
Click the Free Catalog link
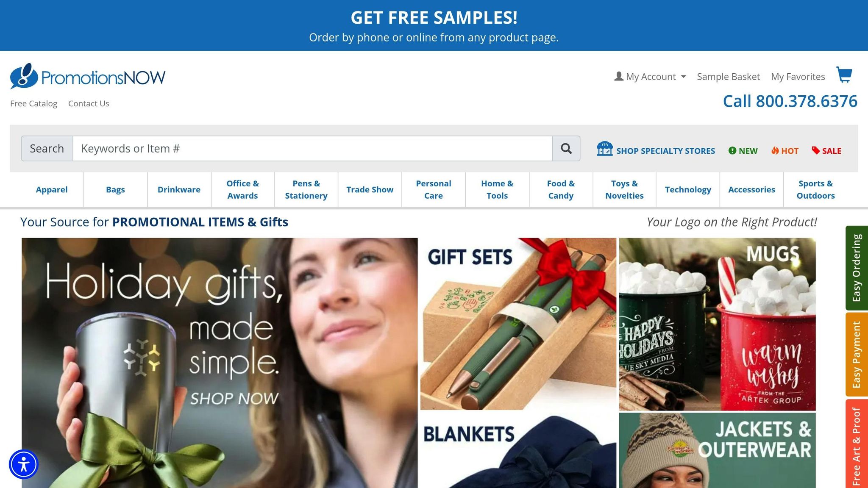click(33, 103)
